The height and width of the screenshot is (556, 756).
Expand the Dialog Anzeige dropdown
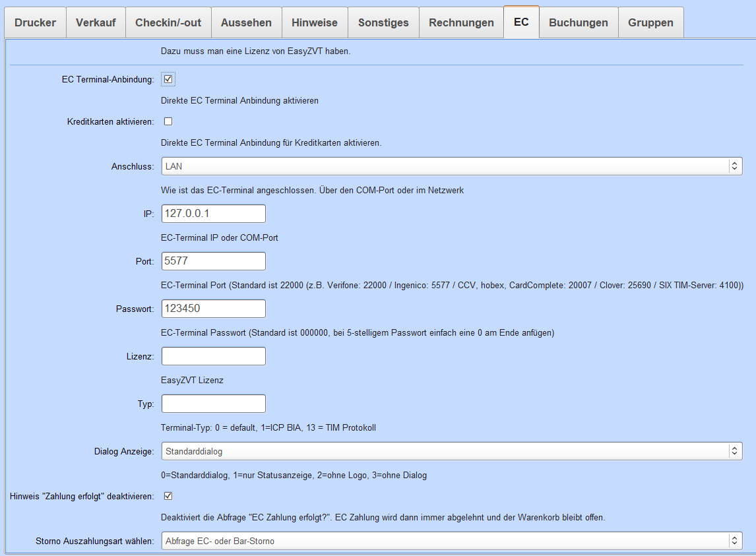click(x=451, y=451)
